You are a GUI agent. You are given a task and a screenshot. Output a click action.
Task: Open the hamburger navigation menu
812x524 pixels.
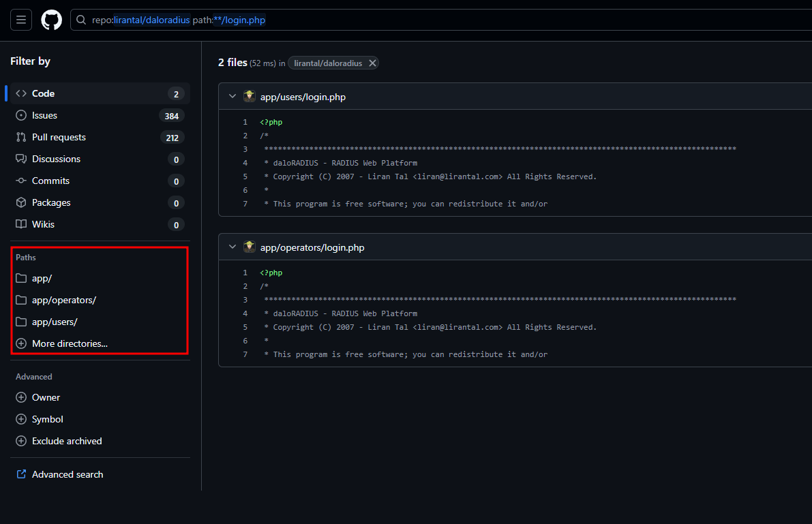click(21, 20)
